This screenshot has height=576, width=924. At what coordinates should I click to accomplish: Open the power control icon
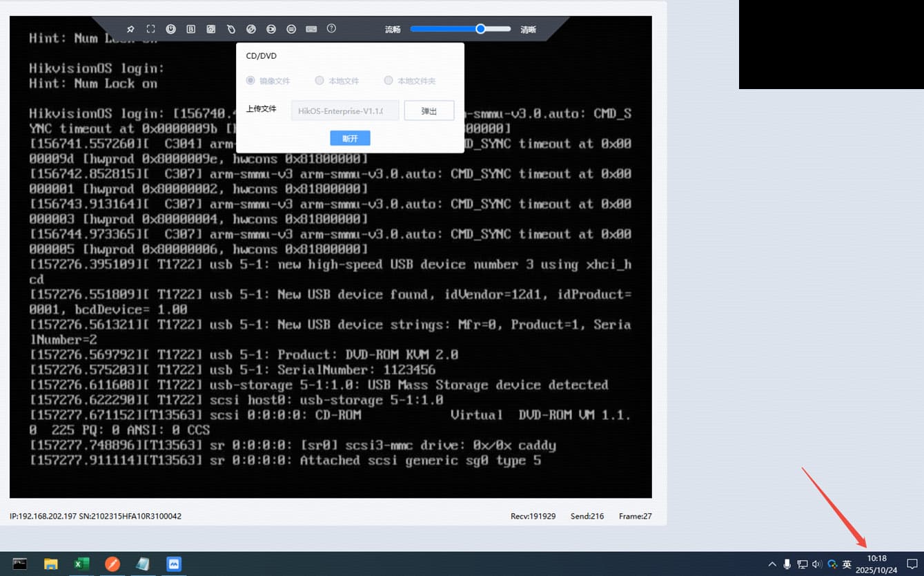(x=170, y=29)
